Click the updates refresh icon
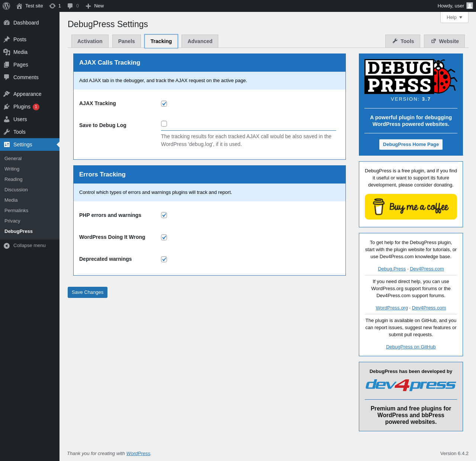 pyautogui.click(x=52, y=6)
